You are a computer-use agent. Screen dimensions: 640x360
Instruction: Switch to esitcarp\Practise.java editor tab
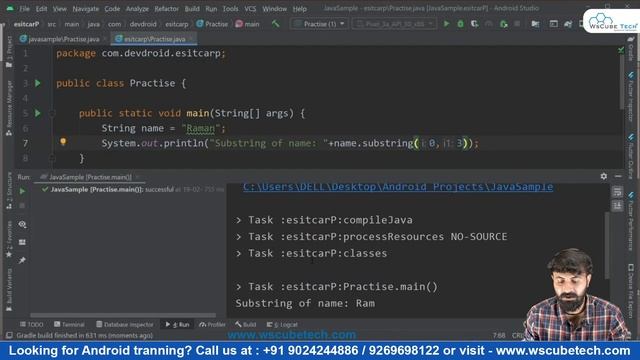pos(154,39)
